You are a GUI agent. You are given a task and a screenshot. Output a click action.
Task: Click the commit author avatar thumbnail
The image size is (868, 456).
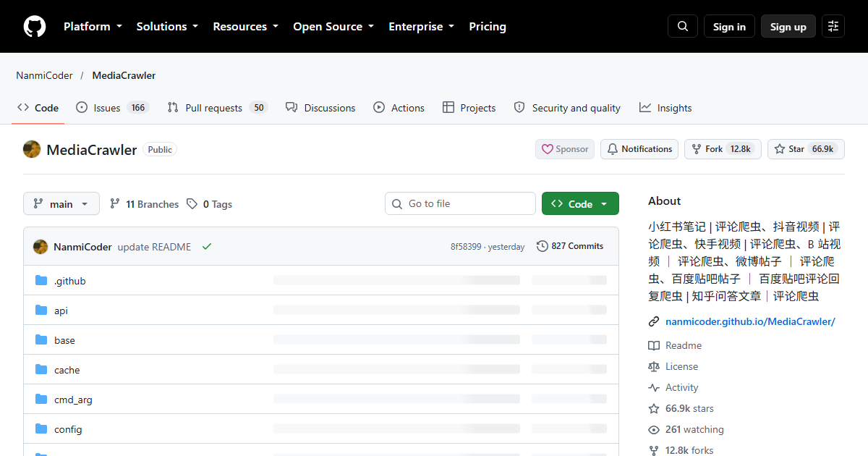pos(41,247)
